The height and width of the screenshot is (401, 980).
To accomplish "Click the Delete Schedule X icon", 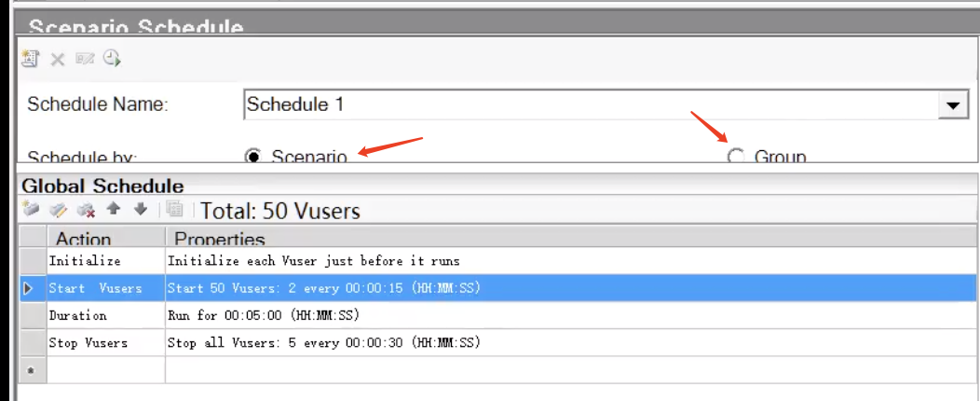I will (x=58, y=60).
